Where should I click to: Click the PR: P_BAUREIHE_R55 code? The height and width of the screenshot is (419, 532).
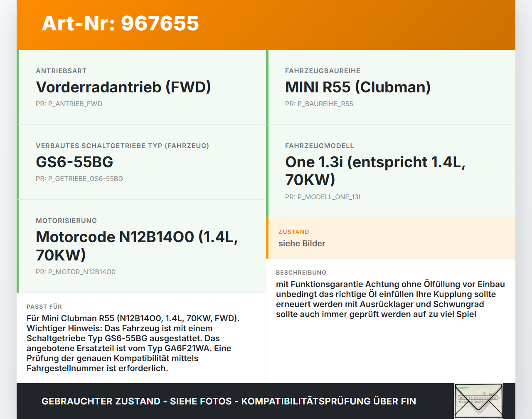(319, 104)
